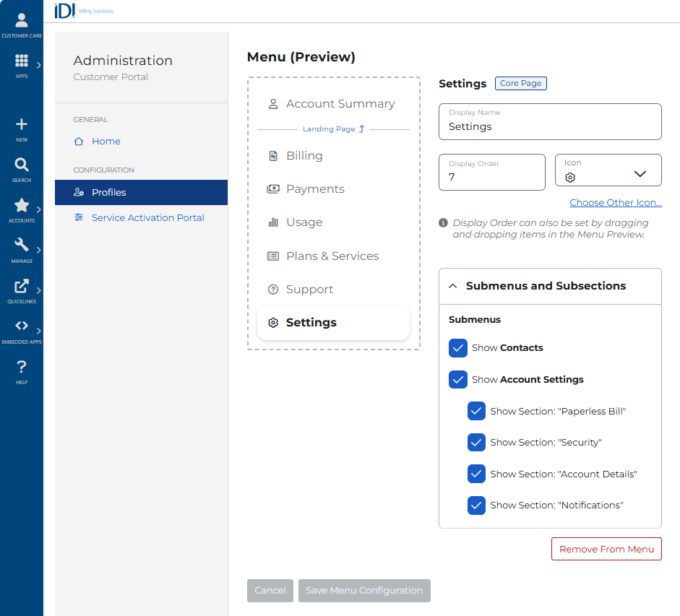
Task: Click the Core Page badge
Action: pyautogui.click(x=520, y=83)
